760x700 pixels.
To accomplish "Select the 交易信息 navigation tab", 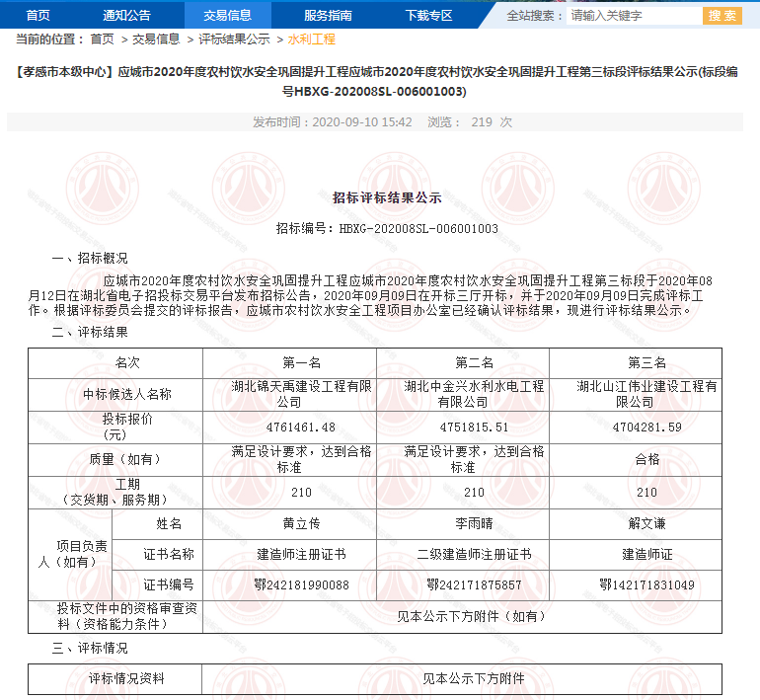I will pos(227,15).
